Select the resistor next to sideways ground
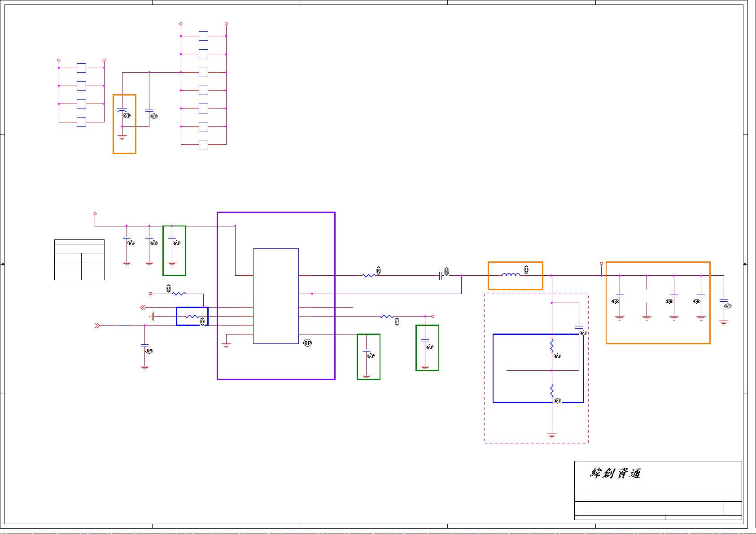 click(192, 316)
